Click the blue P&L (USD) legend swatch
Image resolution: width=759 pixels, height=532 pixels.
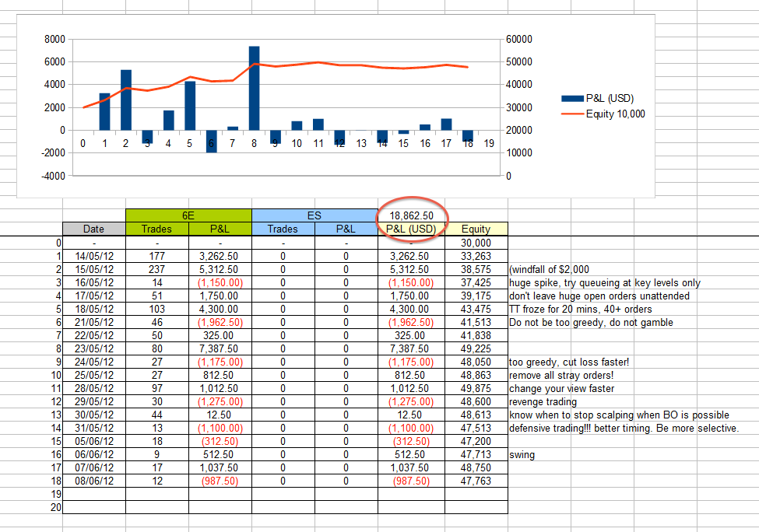[x=571, y=98]
